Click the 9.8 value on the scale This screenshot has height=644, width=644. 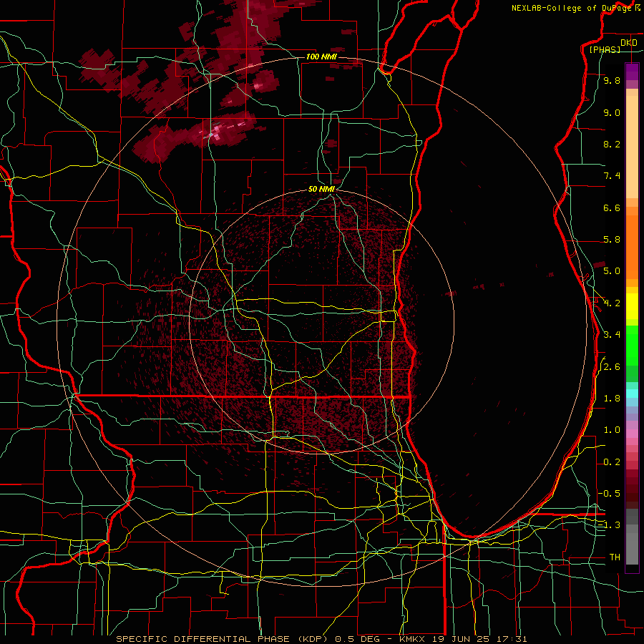click(x=612, y=80)
